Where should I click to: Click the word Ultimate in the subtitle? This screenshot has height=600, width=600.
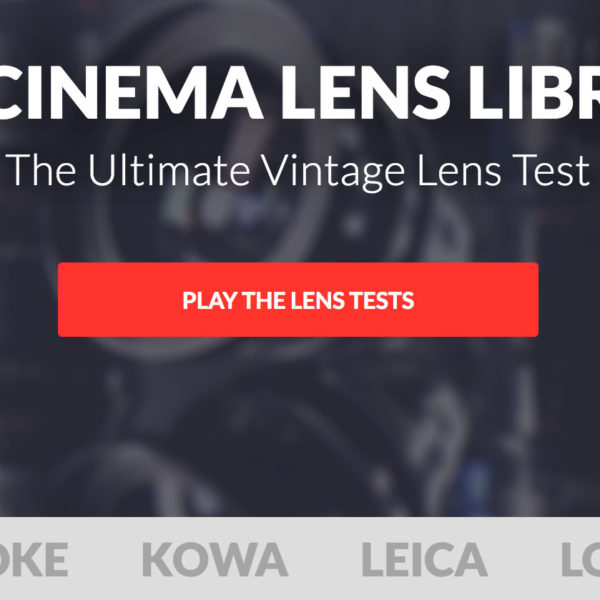click(x=169, y=170)
